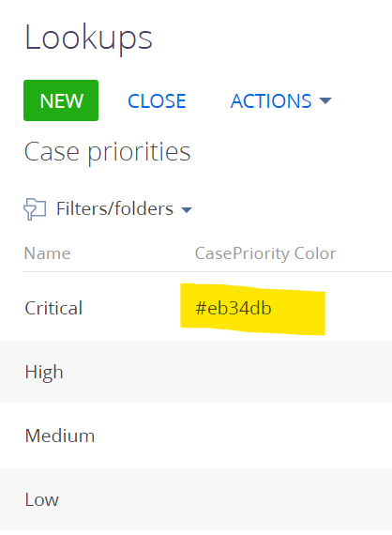Open the ACTIONS menu
The height and width of the screenshot is (535, 392).
pos(281,101)
